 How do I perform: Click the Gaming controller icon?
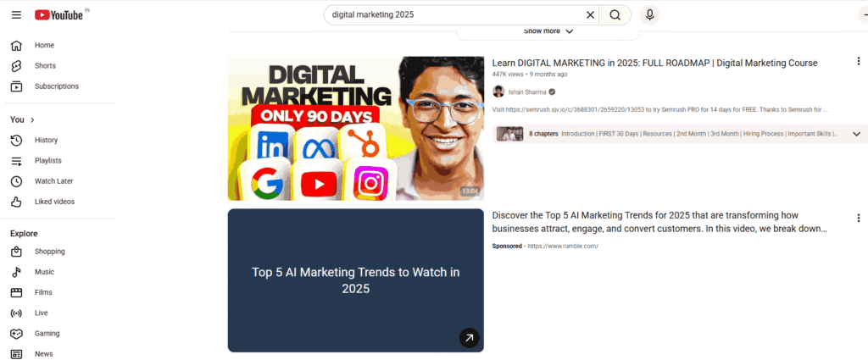click(17, 334)
